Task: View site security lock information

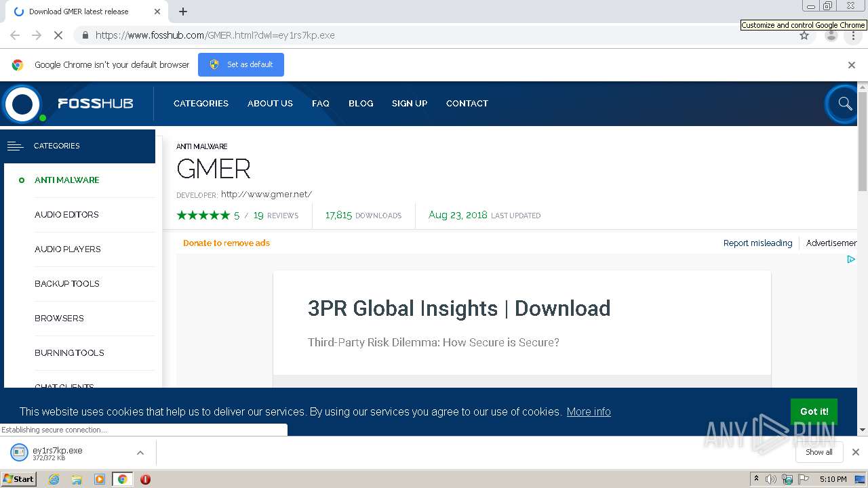Action: (x=85, y=35)
